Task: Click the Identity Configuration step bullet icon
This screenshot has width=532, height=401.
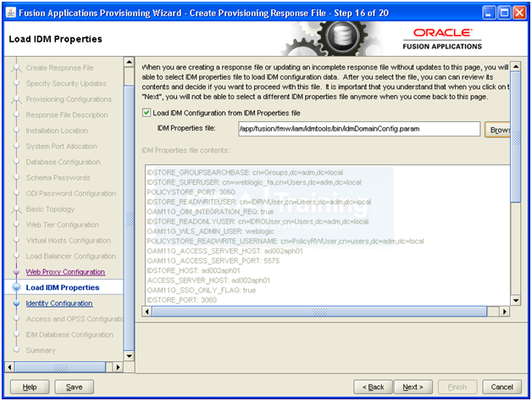Action: coord(16,304)
